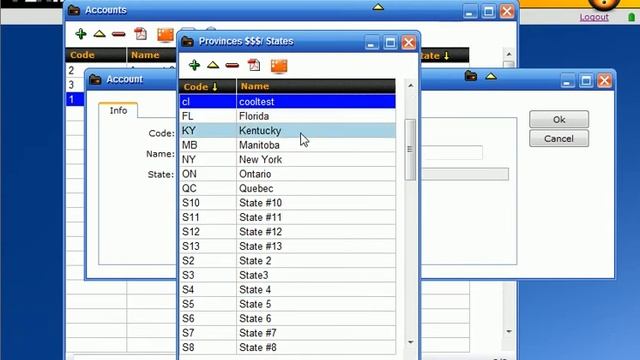Select the State #7 row
Screen dimensions: 640x360
coord(287,333)
